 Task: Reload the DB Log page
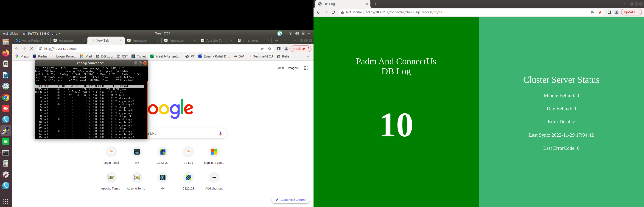[333, 12]
